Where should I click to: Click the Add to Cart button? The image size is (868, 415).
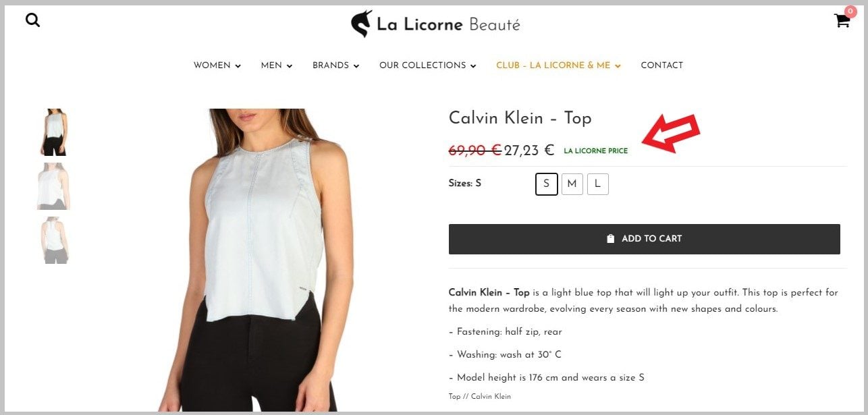(x=644, y=239)
